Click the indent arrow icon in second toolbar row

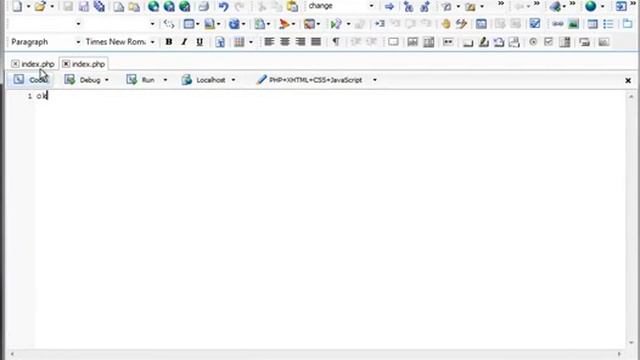380,24
